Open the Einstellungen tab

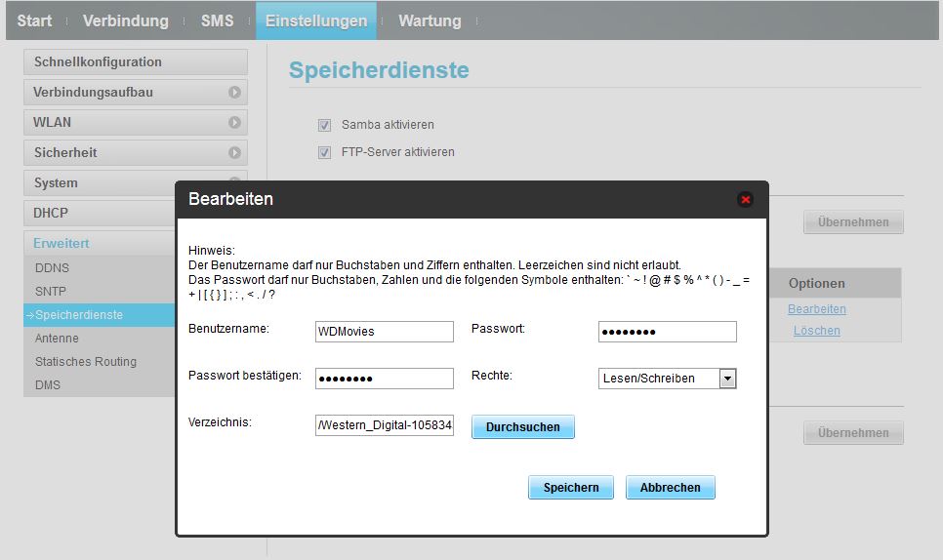[x=316, y=20]
